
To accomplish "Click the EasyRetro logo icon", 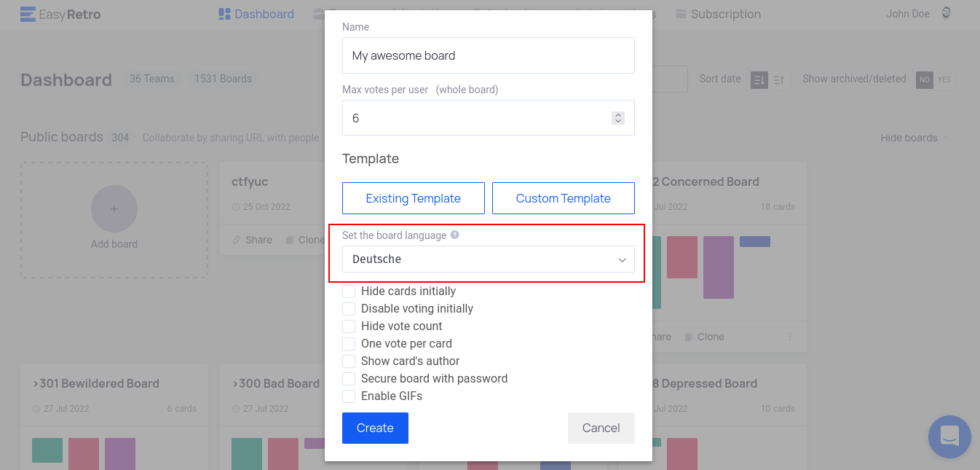I will 28,14.
